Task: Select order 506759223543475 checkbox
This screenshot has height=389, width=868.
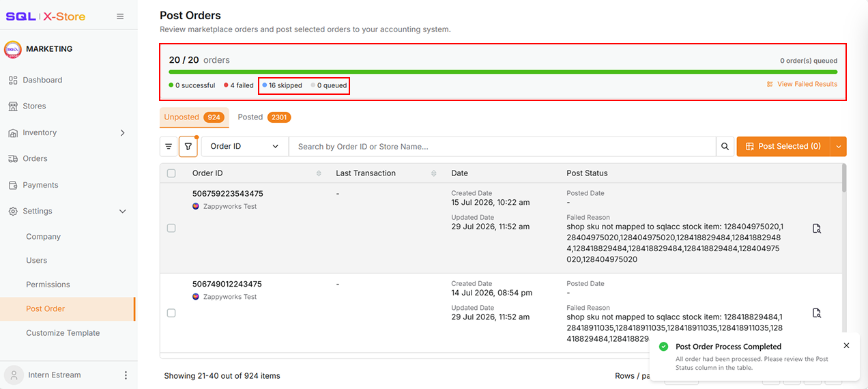Action: pos(171,228)
